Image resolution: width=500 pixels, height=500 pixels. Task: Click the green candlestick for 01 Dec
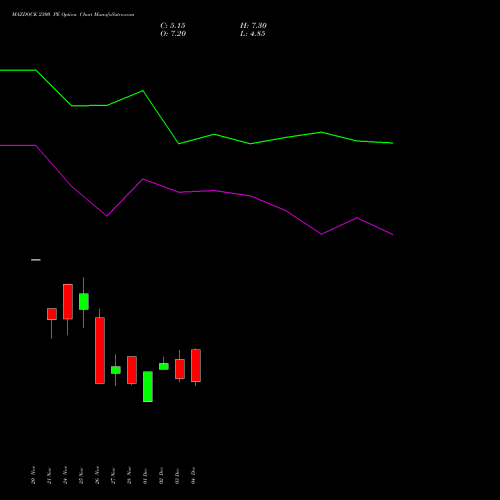pos(148,387)
